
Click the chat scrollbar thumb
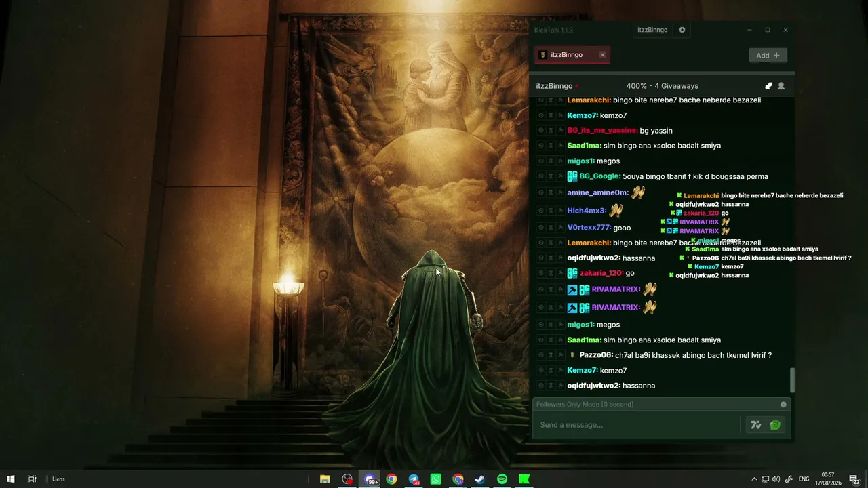pos(792,380)
